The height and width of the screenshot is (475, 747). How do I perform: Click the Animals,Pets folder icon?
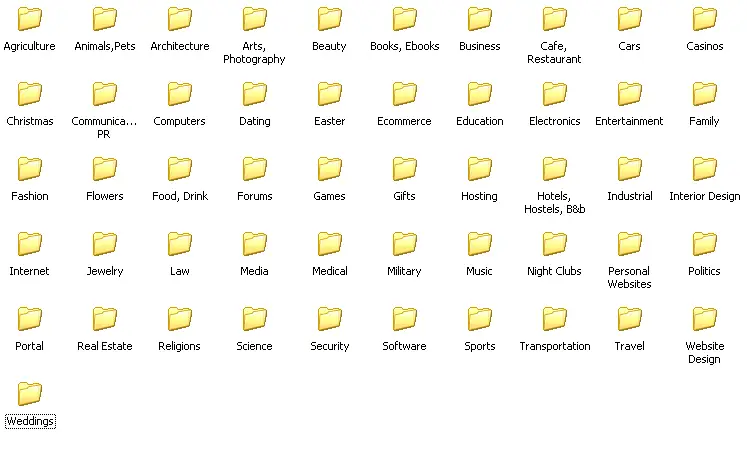click(x=105, y=19)
